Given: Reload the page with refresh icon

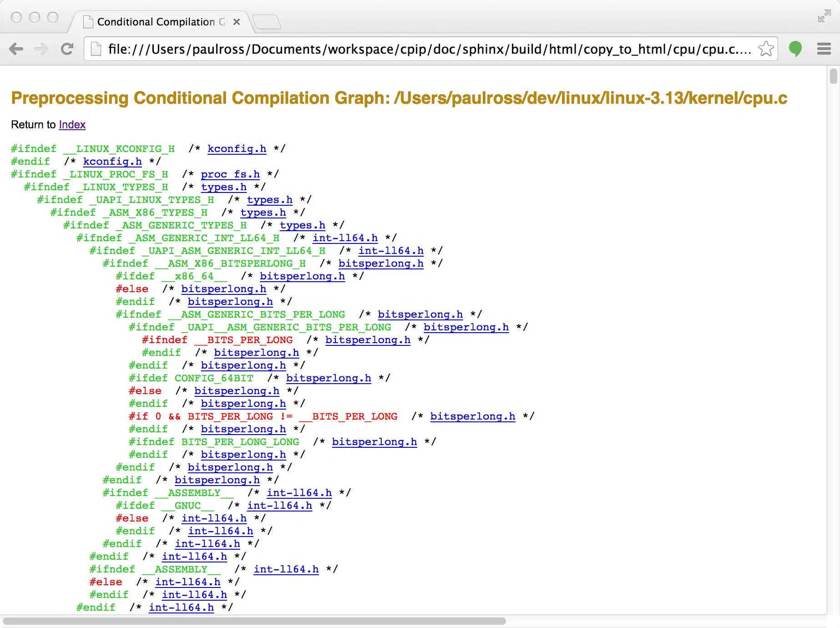Looking at the screenshot, I should [x=67, y=49].
